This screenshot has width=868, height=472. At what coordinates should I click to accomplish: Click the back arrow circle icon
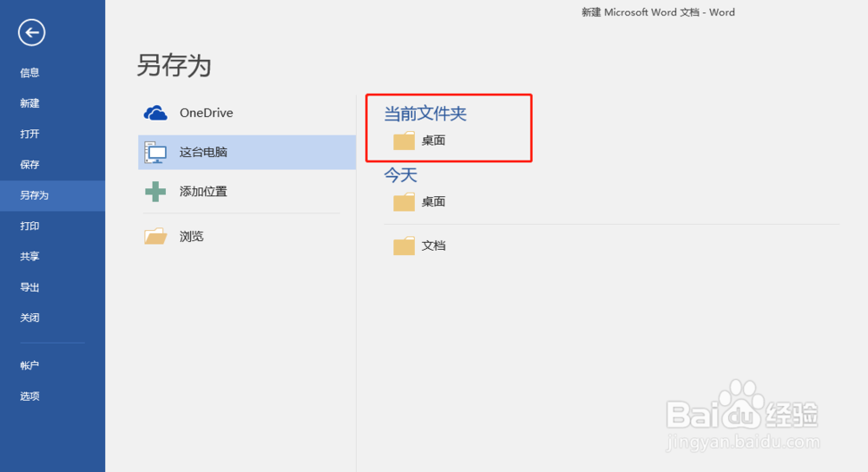click(x=31, y=33)
